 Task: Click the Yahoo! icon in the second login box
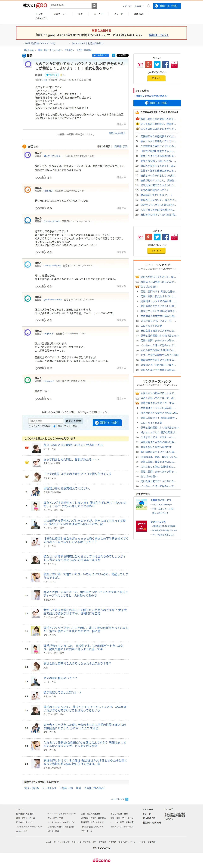[x=140, y=237]
